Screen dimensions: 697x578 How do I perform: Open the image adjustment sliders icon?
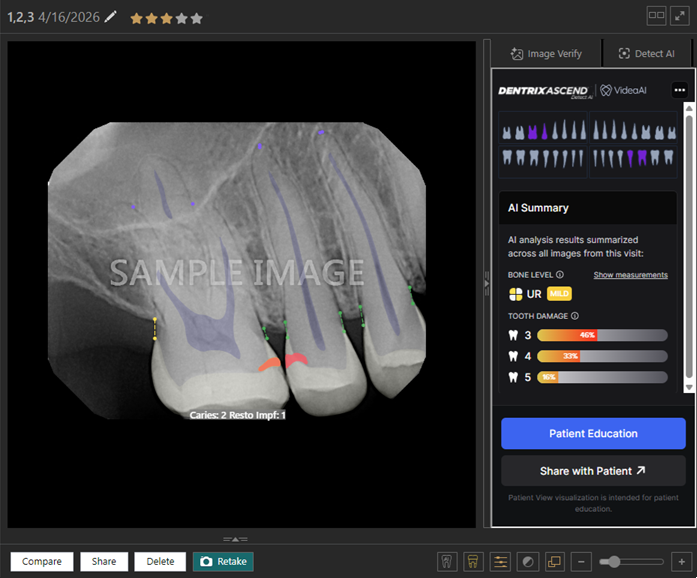501,562
